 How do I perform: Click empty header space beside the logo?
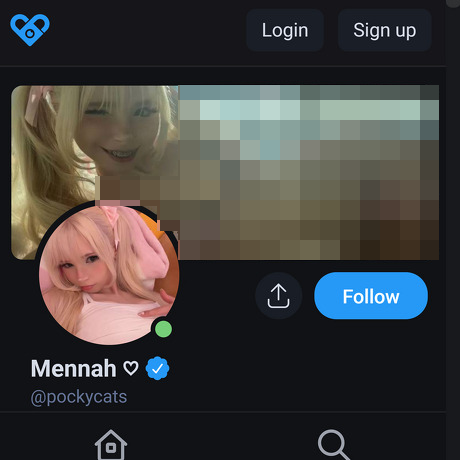148,30
